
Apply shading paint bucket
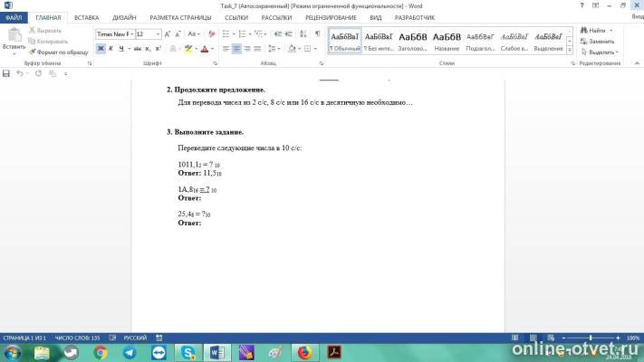(292, 49)
